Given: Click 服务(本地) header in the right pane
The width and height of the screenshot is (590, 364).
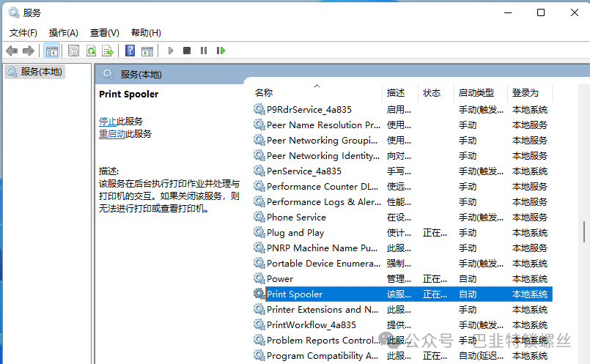Looking at the screenshot, I should point(141,75).
